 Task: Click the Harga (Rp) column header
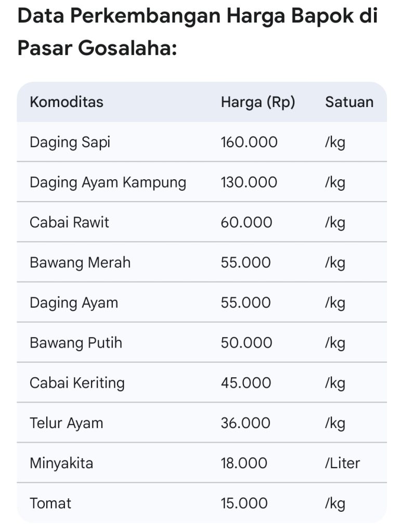pyautogui.click(x=258, y=102)
